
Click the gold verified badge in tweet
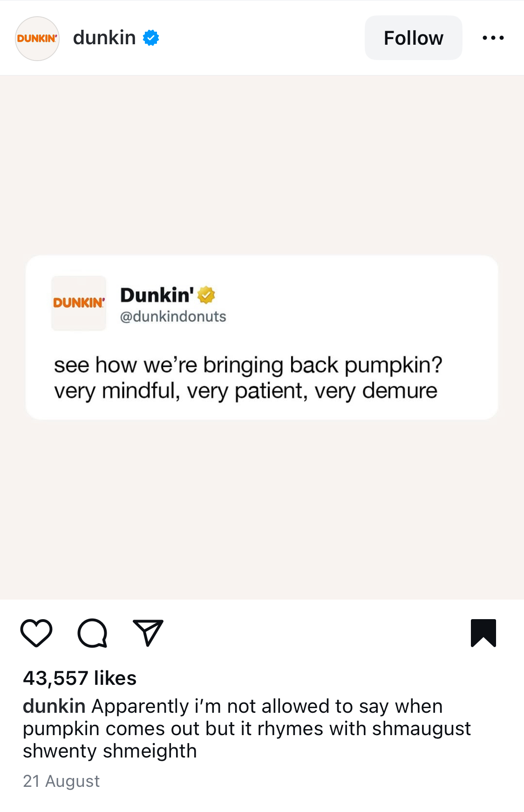(206, 295)
